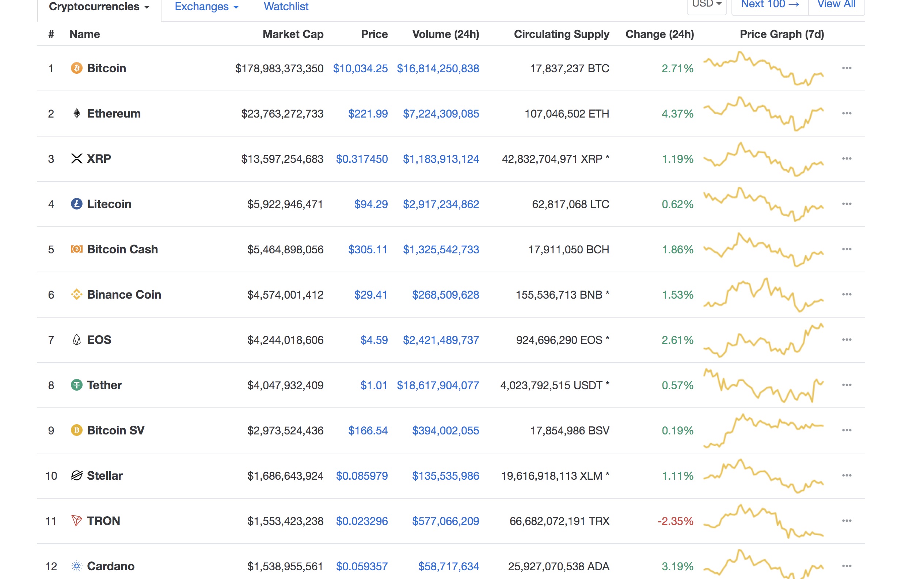Click Bitcoin market cap $178,983,373,350

[280, 68]
